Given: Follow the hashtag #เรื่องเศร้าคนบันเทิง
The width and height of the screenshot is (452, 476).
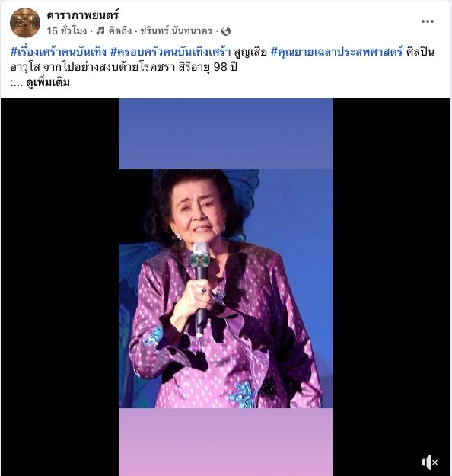Looking at the screenshot, I should [x=59, y=52].
